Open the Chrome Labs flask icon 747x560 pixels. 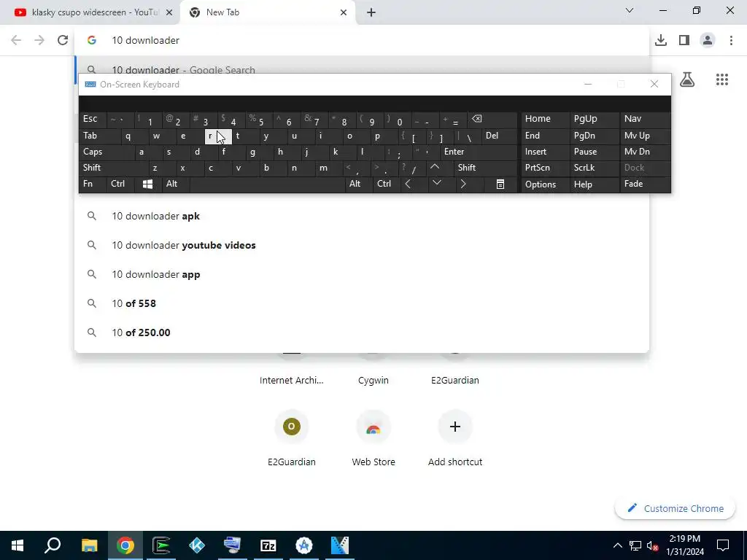pyautogui.click(x=687, y=79)
